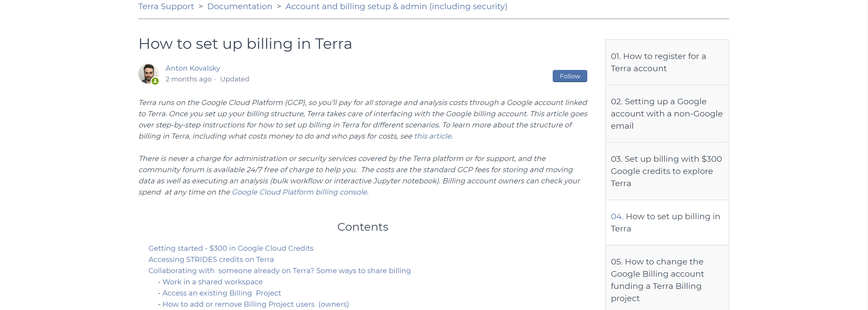Click the Follow button for this article
868x310 pixels.
pyautogui.click(x=569, y=76)
